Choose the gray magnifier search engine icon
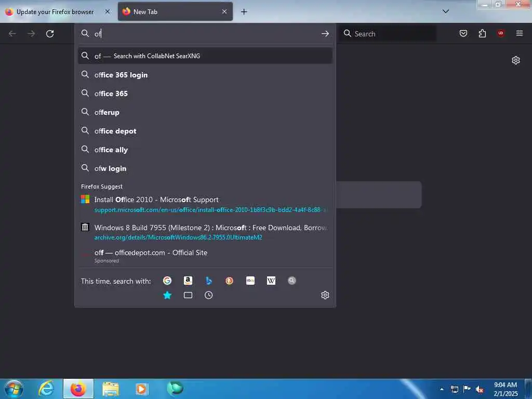 [x=292, y=281]
